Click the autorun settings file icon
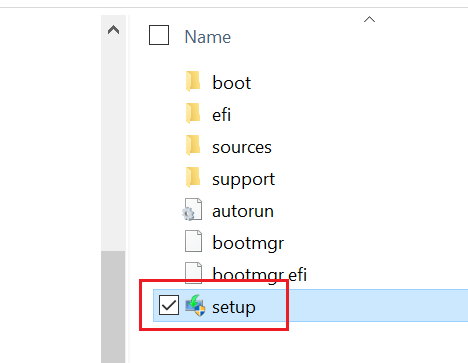Screen dimensions: 468x363 pos(192,209)
